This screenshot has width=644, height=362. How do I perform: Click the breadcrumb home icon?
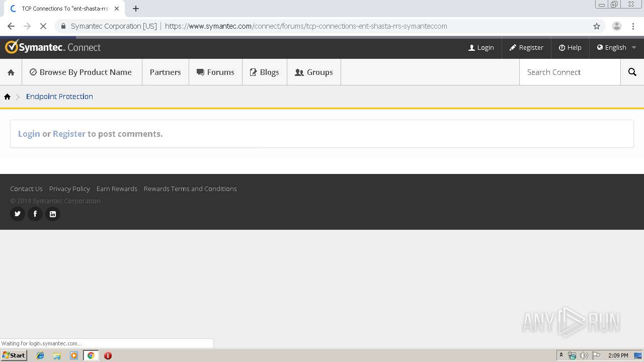7,97
